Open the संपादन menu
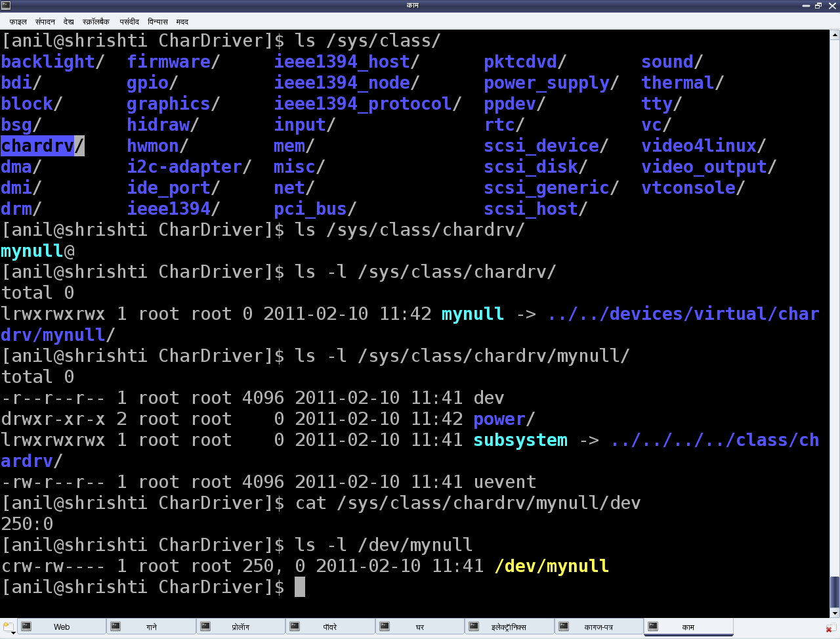This screenshot has width=840, height=639. click(45, 22)
